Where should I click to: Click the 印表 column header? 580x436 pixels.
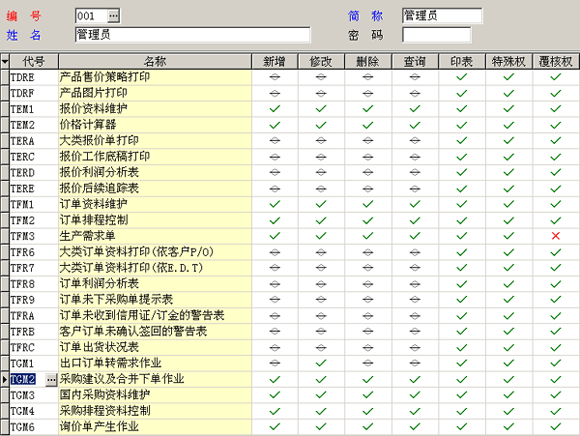pyautogui.click(x=462, y=61)
